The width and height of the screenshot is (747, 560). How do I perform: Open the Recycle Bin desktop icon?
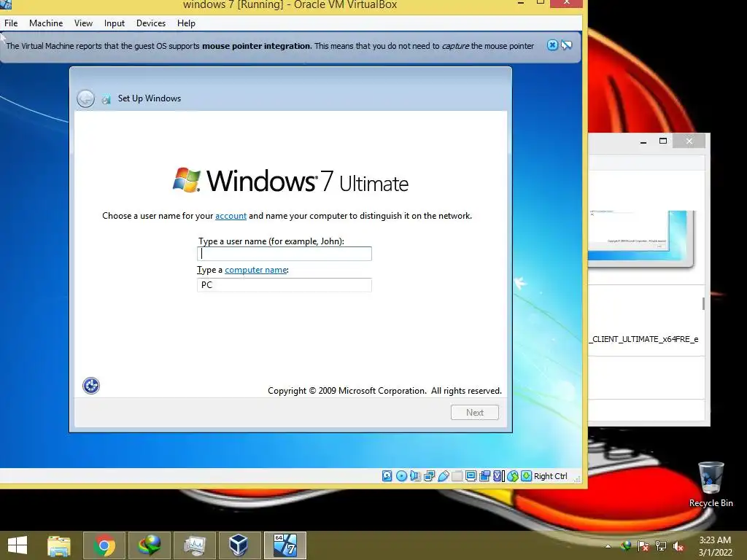coord(711,485)
